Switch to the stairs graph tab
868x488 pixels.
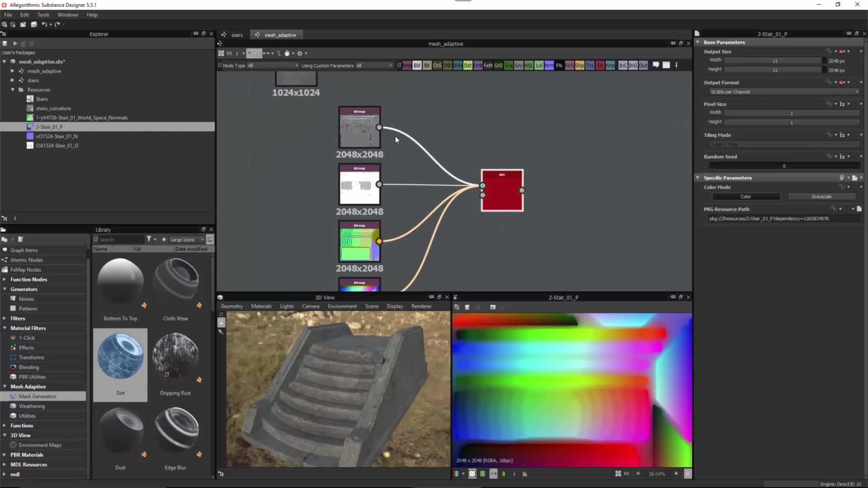click(237, 34)
